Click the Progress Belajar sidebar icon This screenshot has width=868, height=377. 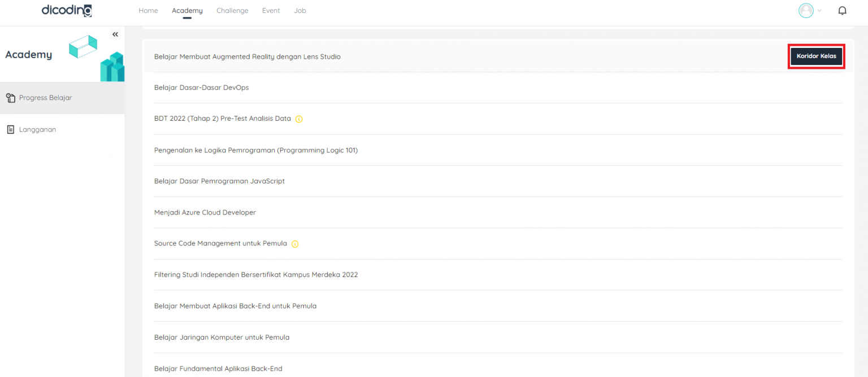[x=10, y=98]
